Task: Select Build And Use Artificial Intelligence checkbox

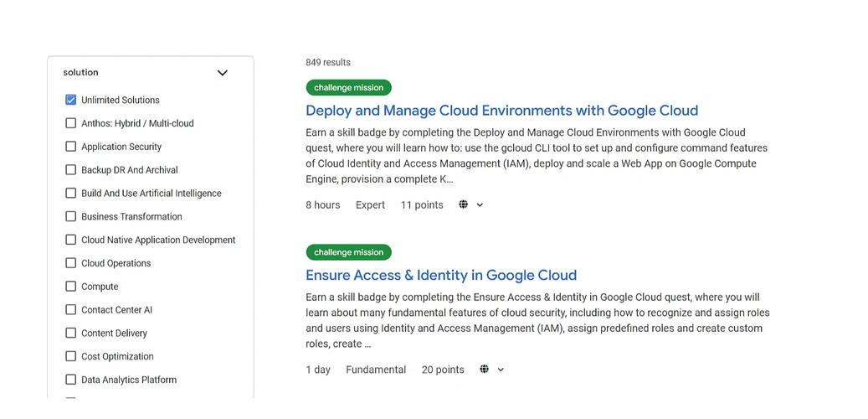Action: pyautogui.click(x=71, y=193)
